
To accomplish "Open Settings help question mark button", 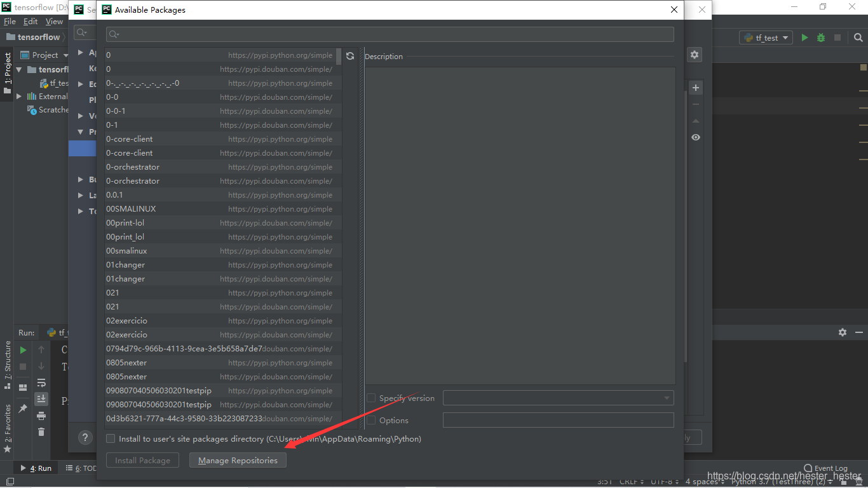I will 85,437.
